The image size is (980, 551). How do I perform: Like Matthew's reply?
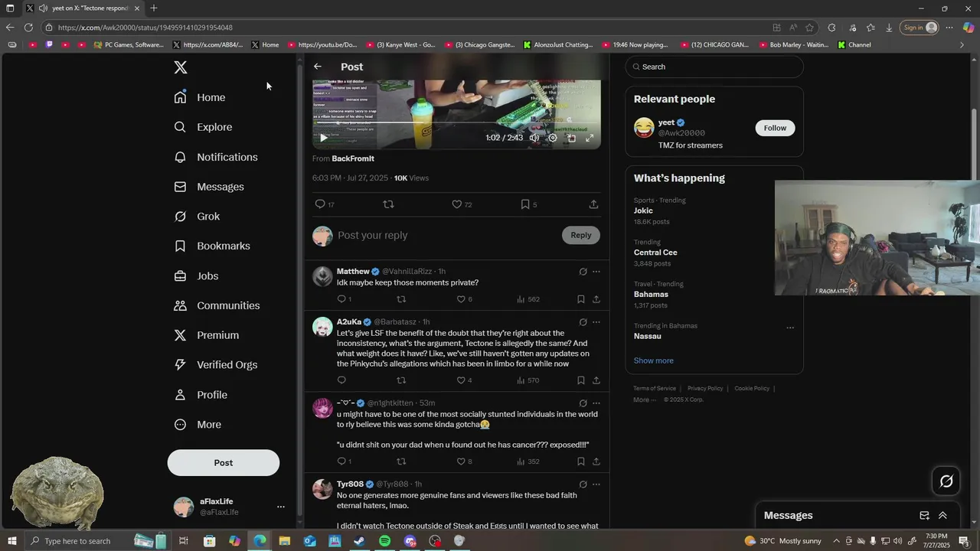pyautogui.click(x=464, y=299)
